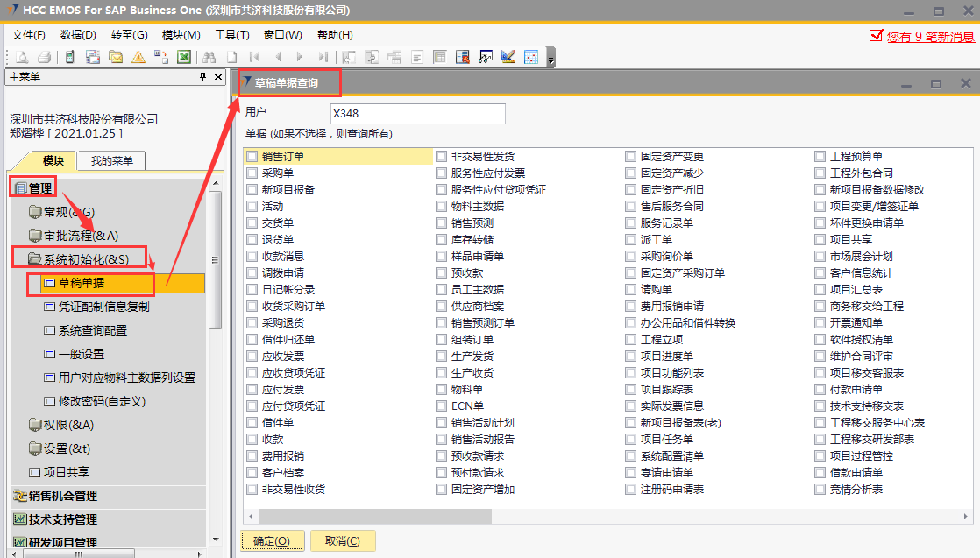Click the horizontal scrollbar under document list
This screenshot has height=558, width=980.
(x=526, y=516)
